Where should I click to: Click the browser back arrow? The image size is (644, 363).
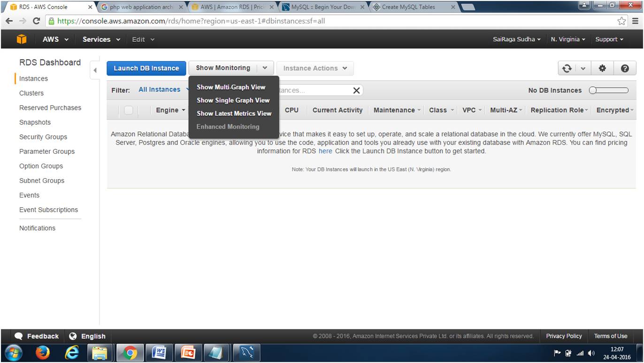9,21
